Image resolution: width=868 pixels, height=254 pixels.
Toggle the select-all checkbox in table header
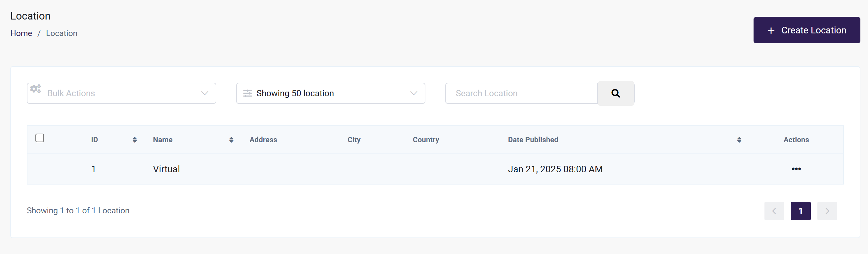(40, 138)
